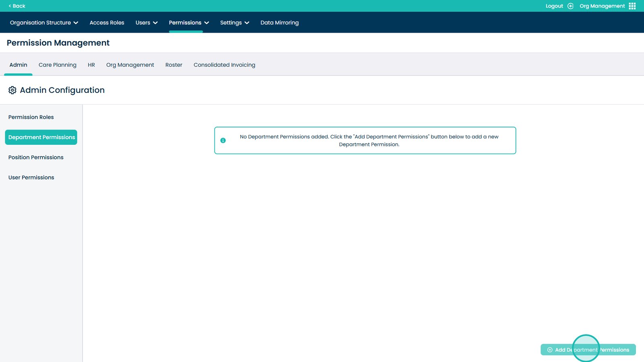Go back using the Back link
This screenshot has width=644, height=362.
[17, 6]
